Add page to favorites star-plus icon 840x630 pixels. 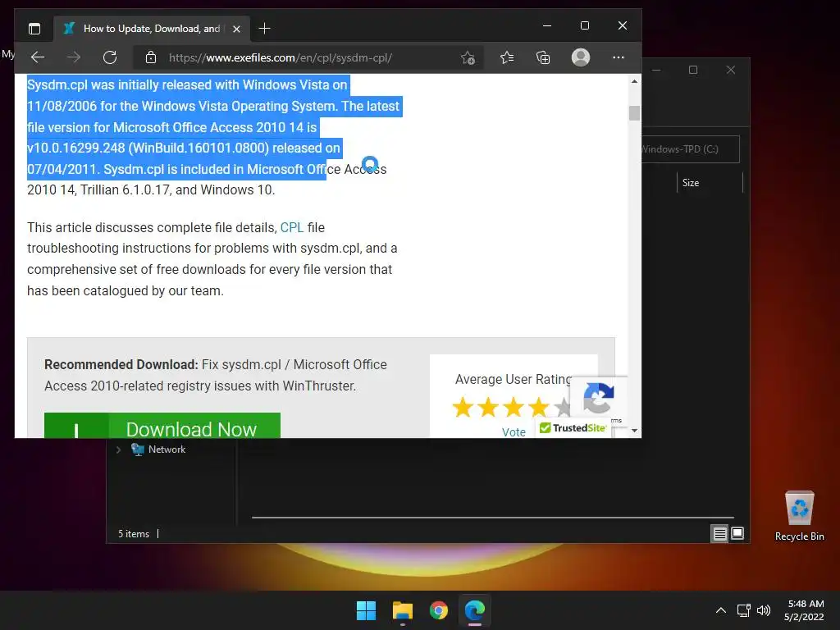[x=468, y=58]
